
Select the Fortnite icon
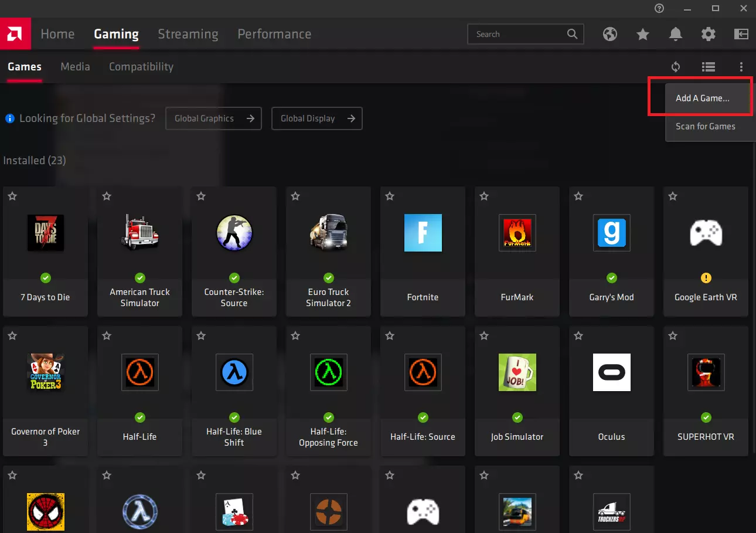(x=423, y=233)
